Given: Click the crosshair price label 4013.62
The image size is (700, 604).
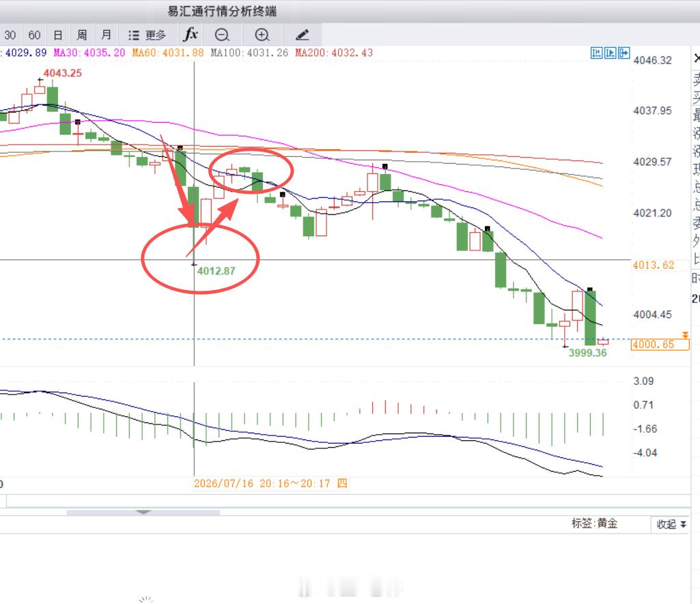Looking at the screenshot, I should click(653, 265).
